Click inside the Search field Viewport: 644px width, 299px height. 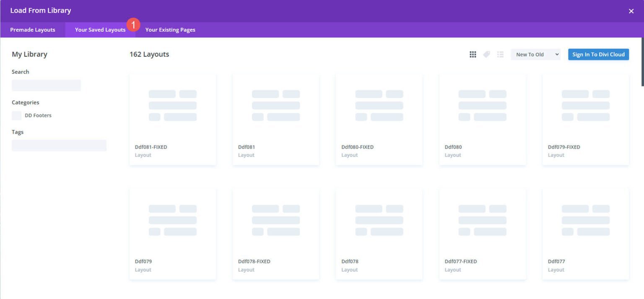click(46, 85)
